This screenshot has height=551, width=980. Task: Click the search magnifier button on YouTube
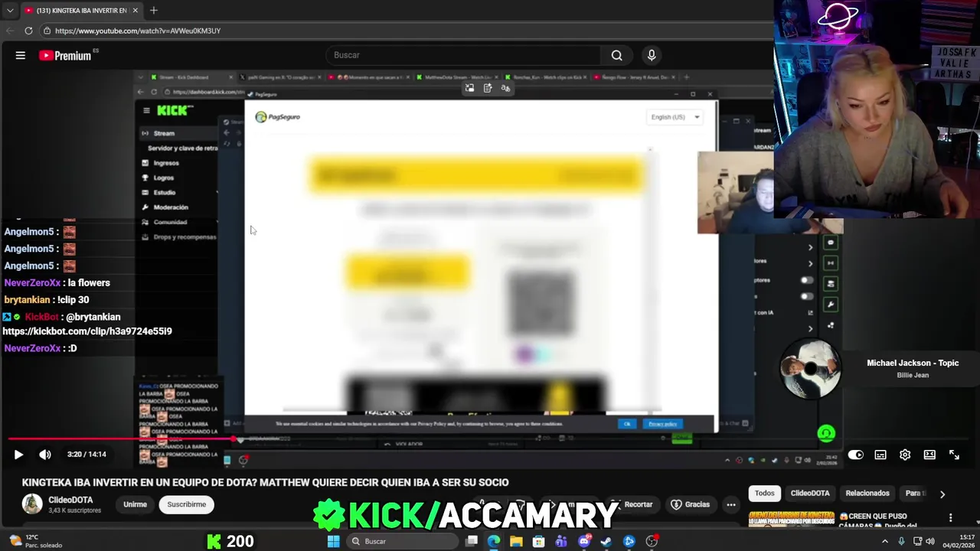(616, 55)
